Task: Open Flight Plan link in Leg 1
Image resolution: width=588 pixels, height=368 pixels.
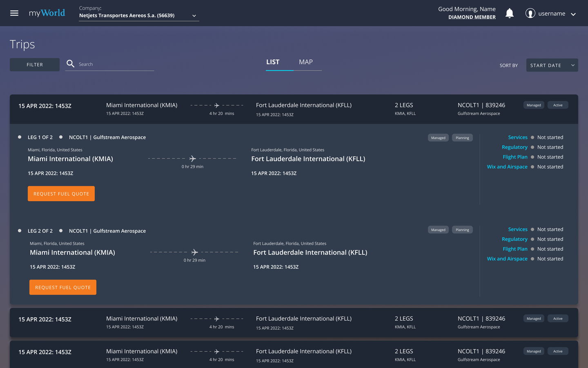Action: pyautogui.click(x=515, y=157)
